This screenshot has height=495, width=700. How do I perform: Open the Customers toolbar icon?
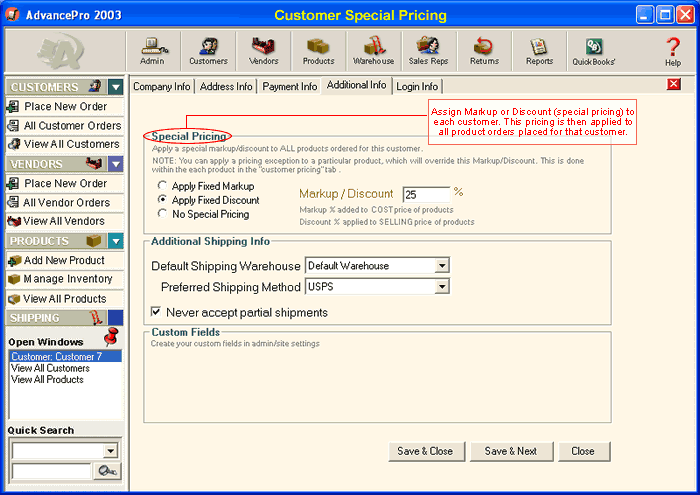tap(208, 51)
